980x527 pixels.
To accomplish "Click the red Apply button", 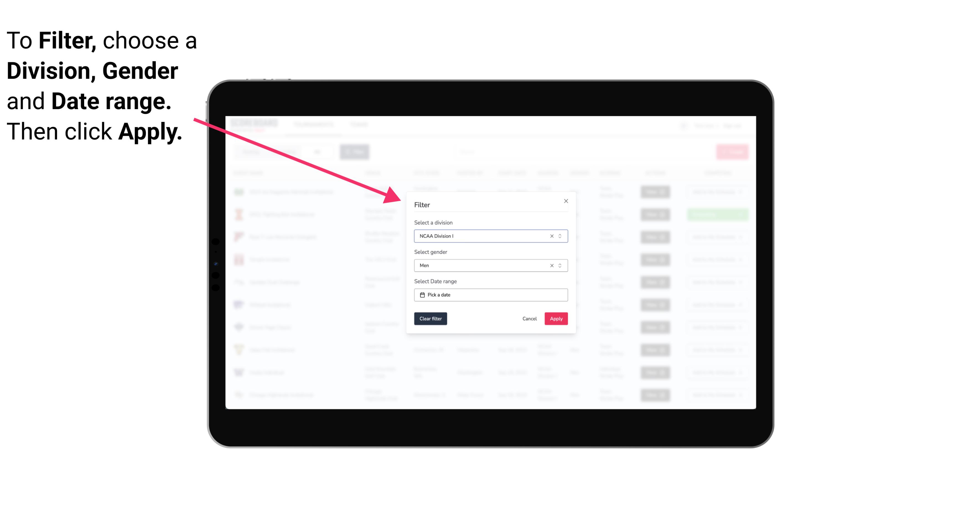I will pyautogui.click(x=555, y=319).
